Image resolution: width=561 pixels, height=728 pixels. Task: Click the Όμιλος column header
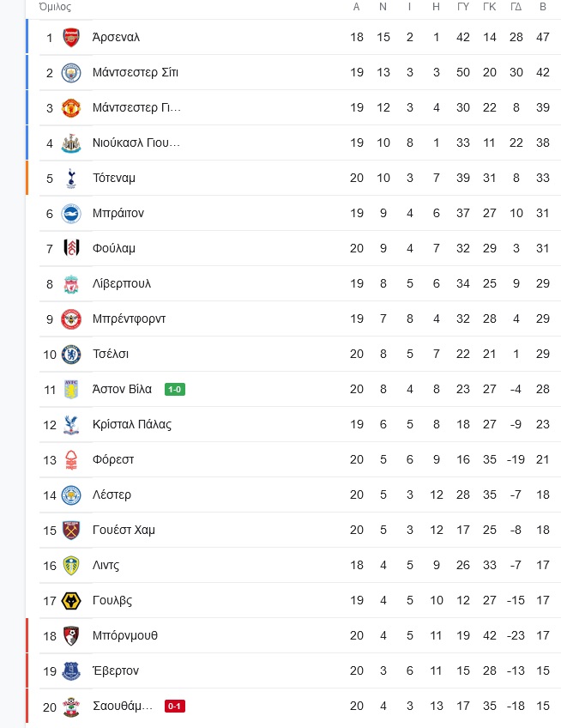point(55,7)
